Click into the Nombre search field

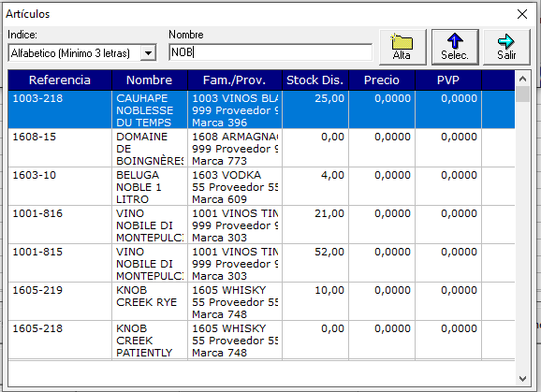[x=270, y=52]
